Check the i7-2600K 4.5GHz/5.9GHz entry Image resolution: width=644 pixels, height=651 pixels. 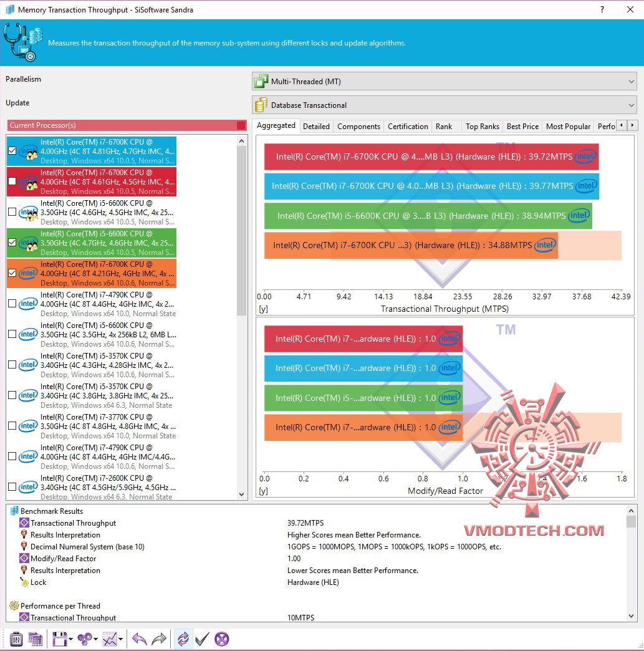point(12,486)
